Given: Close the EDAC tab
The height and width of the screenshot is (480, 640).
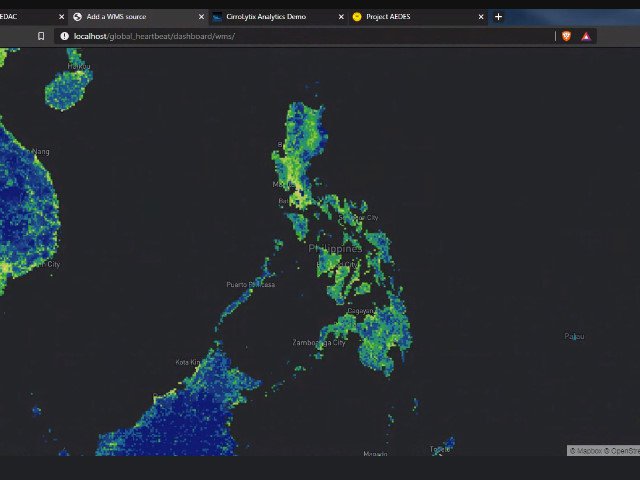Looking at the screenshot, I should [x=61, y=17].
